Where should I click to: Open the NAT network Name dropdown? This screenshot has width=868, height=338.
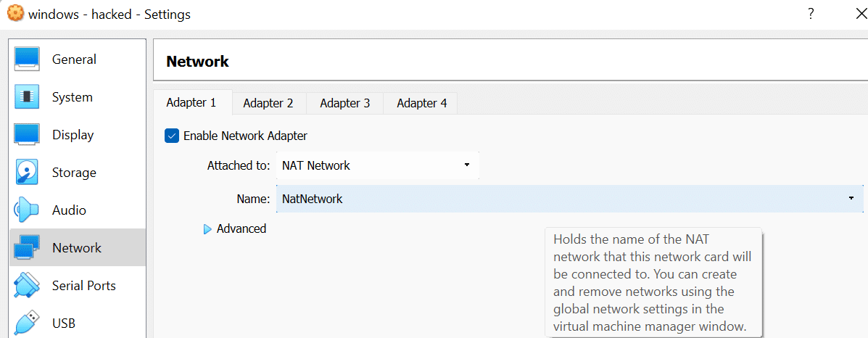click(x=569, y=199)
